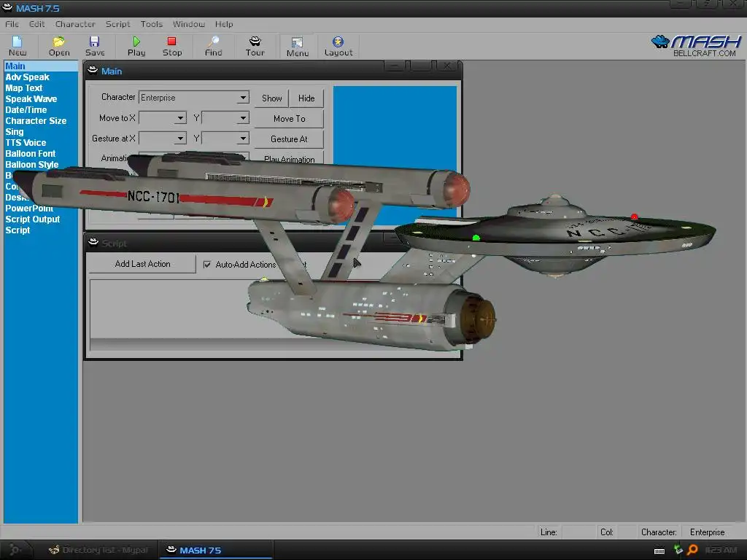Click the taskbar start button
747x560 pixels.
tap(15, 550)
